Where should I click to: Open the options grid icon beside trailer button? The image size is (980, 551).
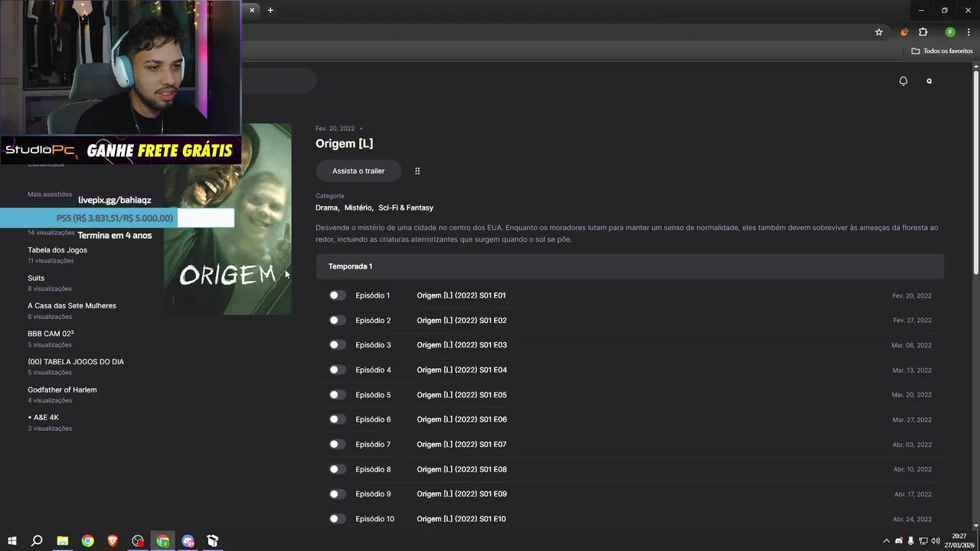[417, 171]
